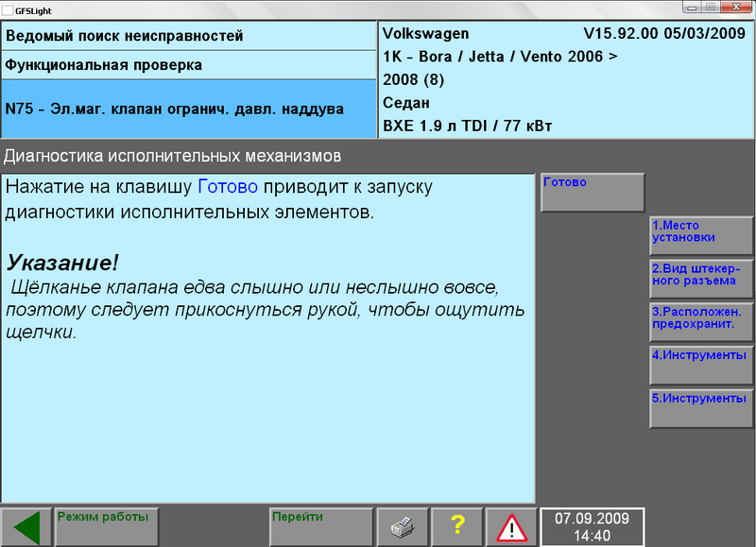Open 2.Вид штекерного разъема document

pyautogui.click(x=701, y=279)
